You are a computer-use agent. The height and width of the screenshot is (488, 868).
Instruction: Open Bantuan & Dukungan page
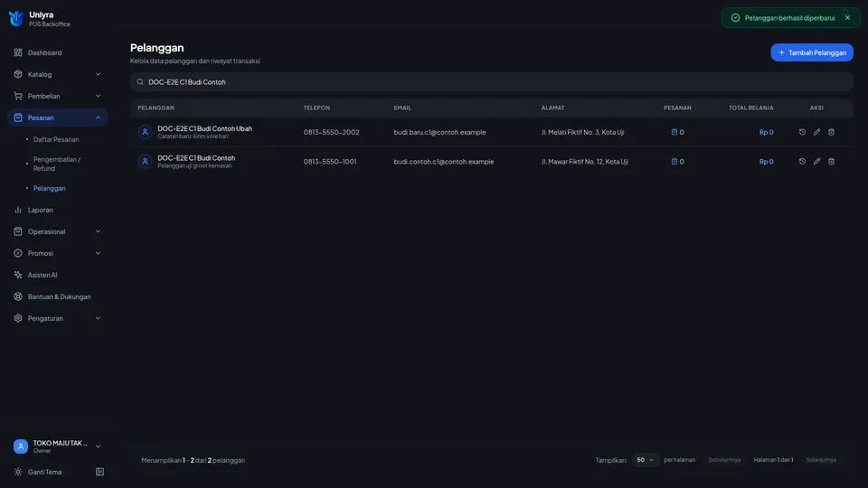[x=58, y=296]
